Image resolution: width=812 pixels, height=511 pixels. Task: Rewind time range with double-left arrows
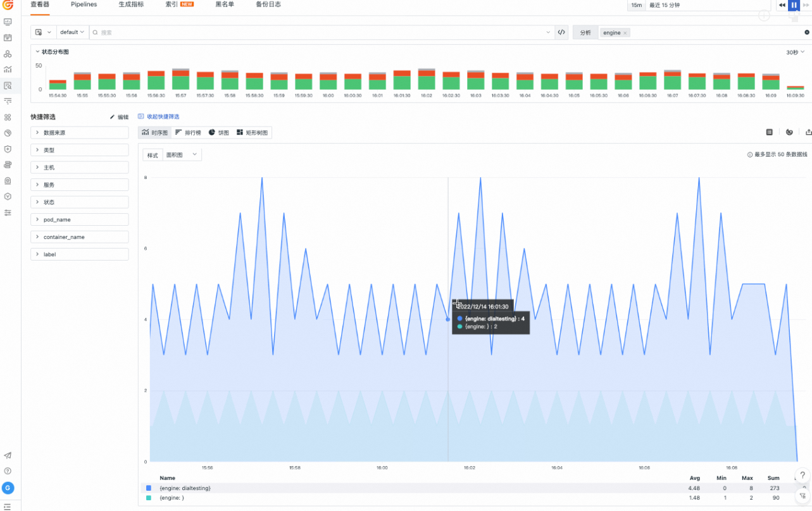(782, 5)
